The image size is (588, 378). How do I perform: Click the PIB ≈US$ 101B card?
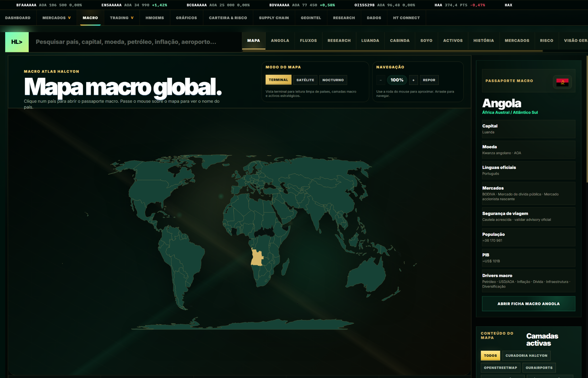[x=529, y=258]
